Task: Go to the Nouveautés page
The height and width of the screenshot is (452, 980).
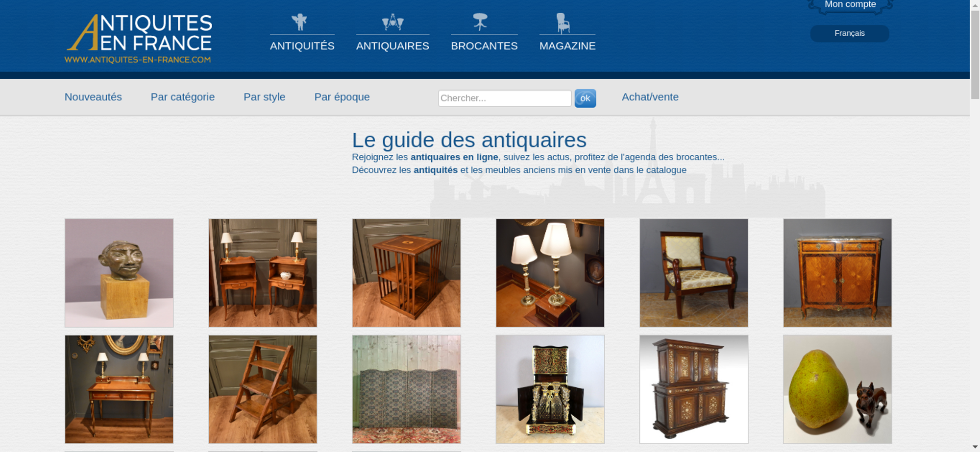Action: 93,97
